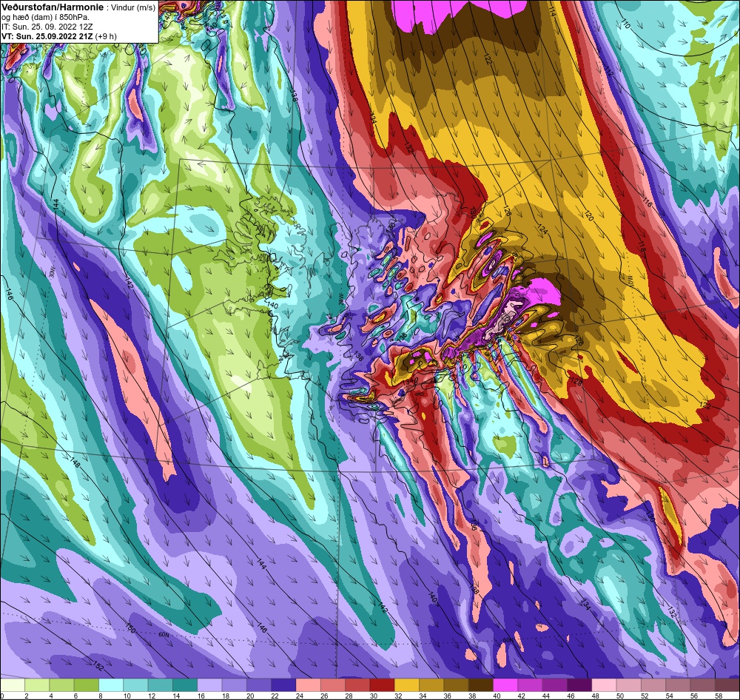Select the salmon 26–28 m/s legend swatch
This screenshot has height=700, width=740.
click(x=333, y=685)
